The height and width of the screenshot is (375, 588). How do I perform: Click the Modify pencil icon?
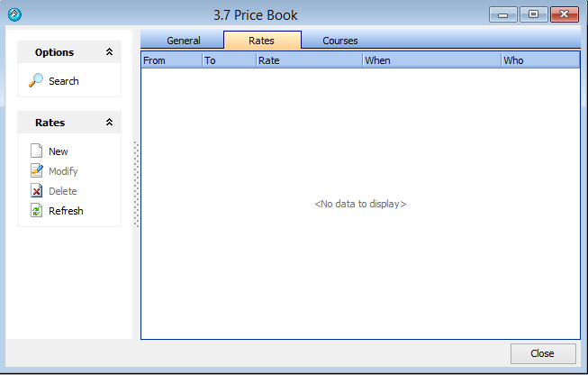pyautogui.click(x=36, y=171)
